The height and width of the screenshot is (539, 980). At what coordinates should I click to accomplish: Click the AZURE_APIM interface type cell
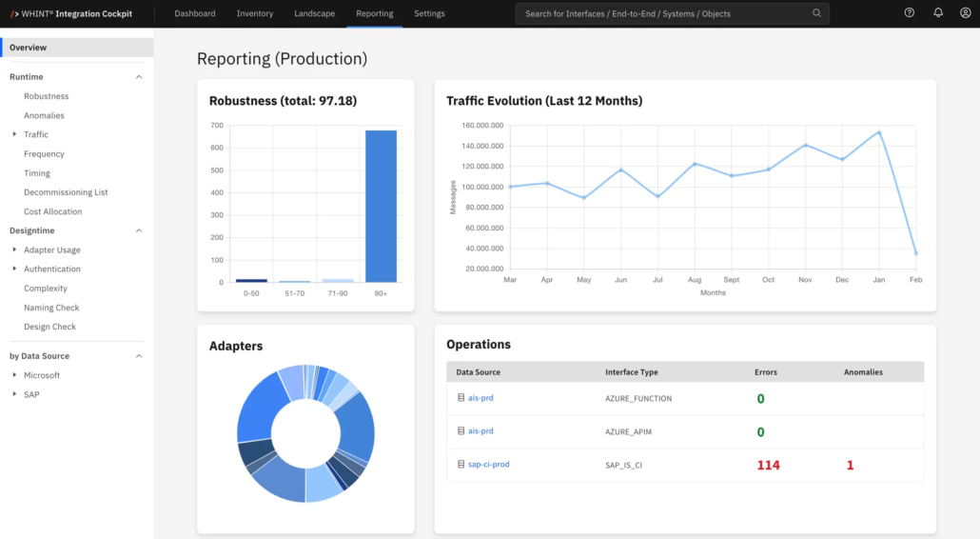pyautogui.click(x=628, y=431)
